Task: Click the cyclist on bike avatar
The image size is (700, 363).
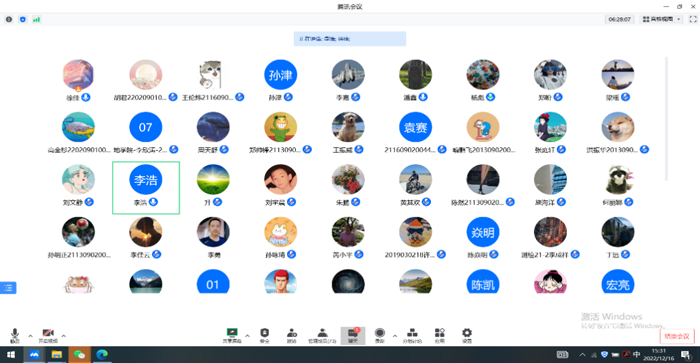Action: click(415, 179)
